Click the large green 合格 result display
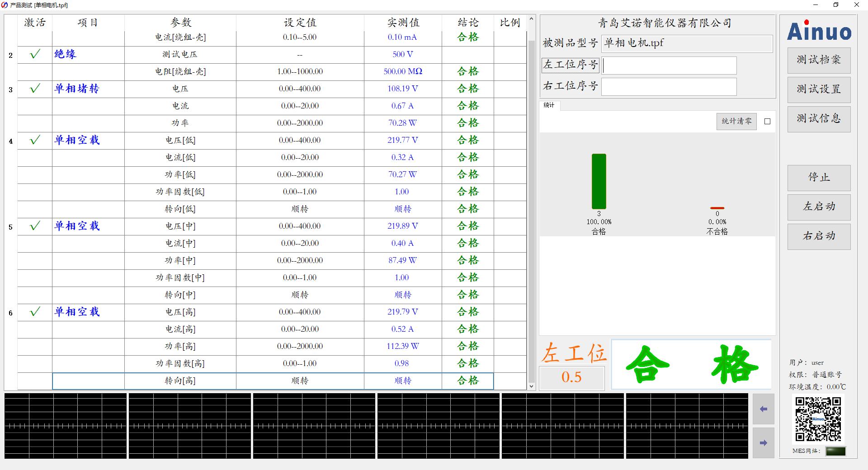This screenshot has height=470, width=868. pyautogui.click(x=691, y=364)
